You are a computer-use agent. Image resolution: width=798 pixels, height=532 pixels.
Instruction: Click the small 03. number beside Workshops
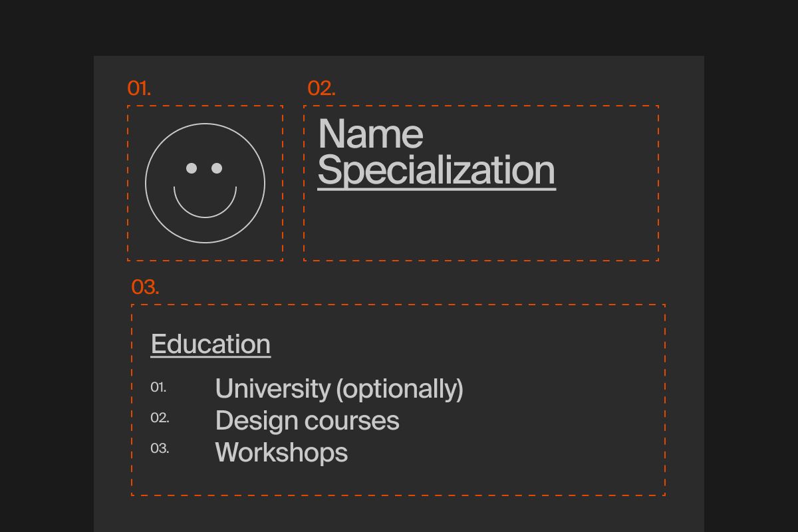160,449
